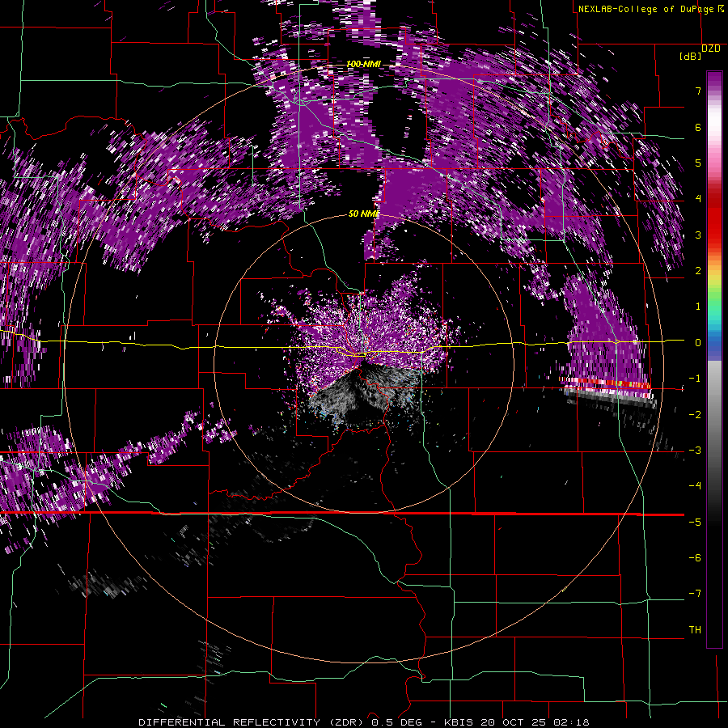Click the red band of the ZDR color bar
The image size is (728, 728).
coord(714,218)
